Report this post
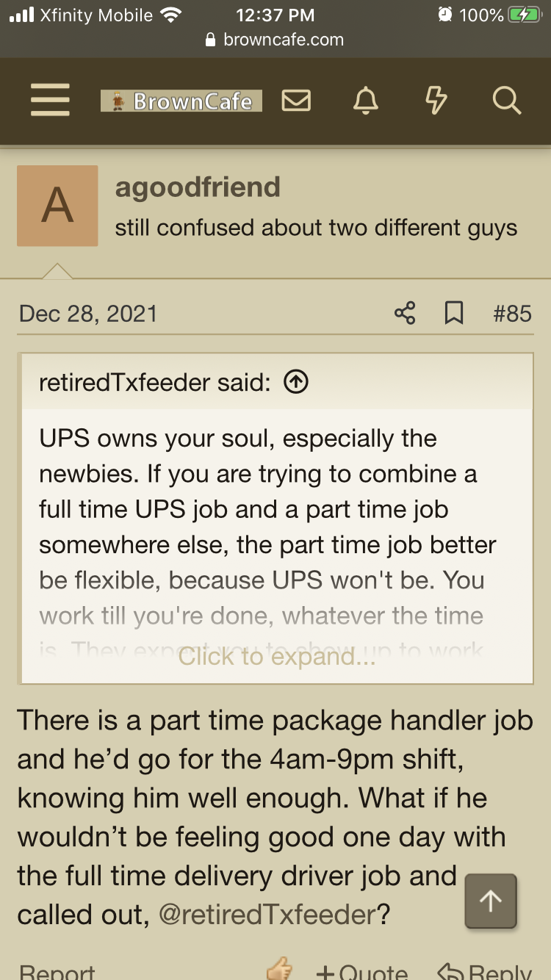 pyautogui.click(x=57, y=972)
